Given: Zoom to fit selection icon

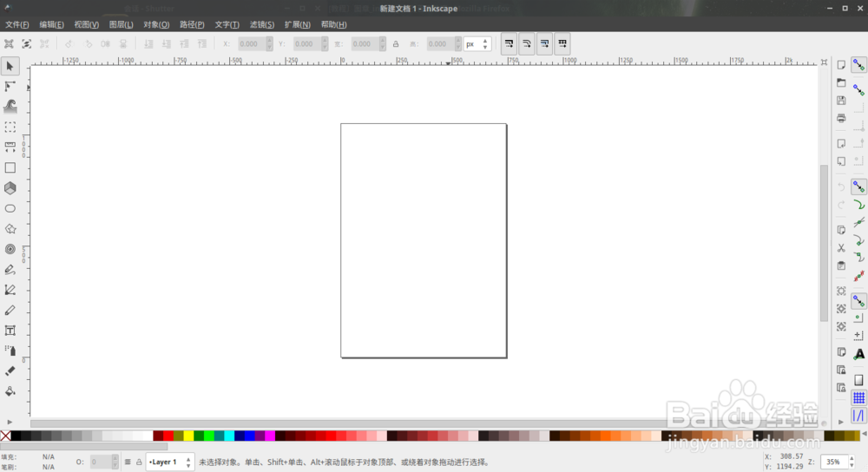Looking at the screenshot, I should pyautogui.click(x=841, y=291).
